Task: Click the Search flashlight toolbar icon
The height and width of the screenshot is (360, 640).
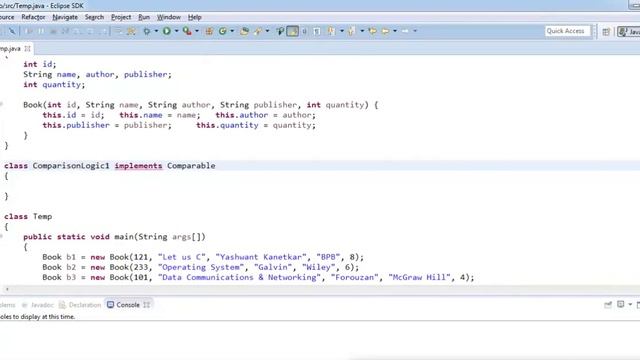Action: click(257, 31)
